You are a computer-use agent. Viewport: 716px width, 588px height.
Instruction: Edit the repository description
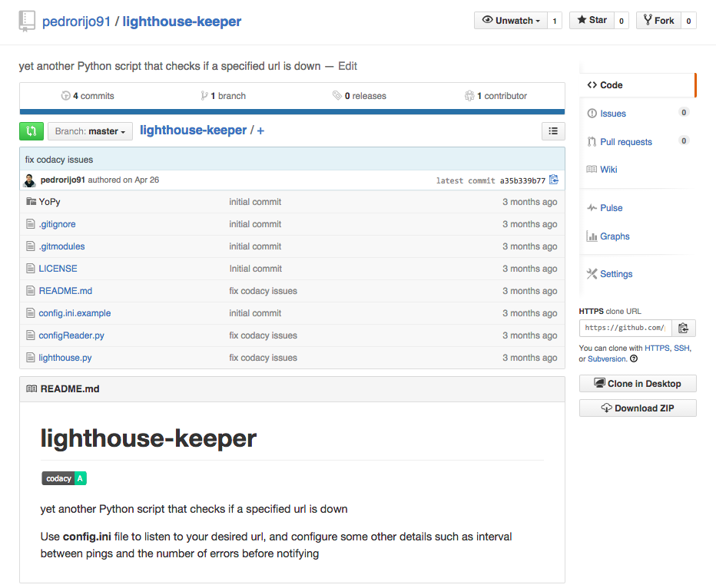click(x=347, y=66)
